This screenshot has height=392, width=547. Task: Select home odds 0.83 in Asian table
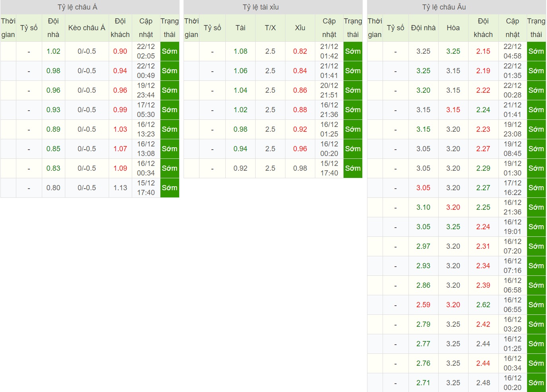53,168
